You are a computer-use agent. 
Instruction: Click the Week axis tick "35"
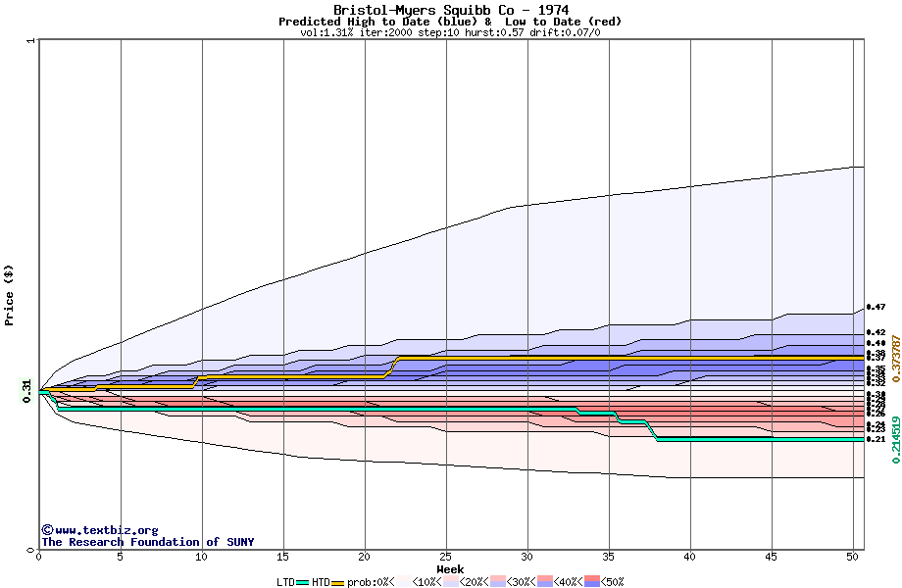click(x=609, y=557)
